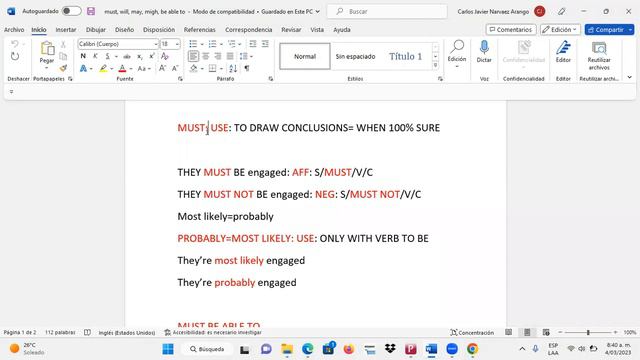Screen dimensions: 640x360
Task: Click the pen icon beside the user avatar
Action: 562,11
